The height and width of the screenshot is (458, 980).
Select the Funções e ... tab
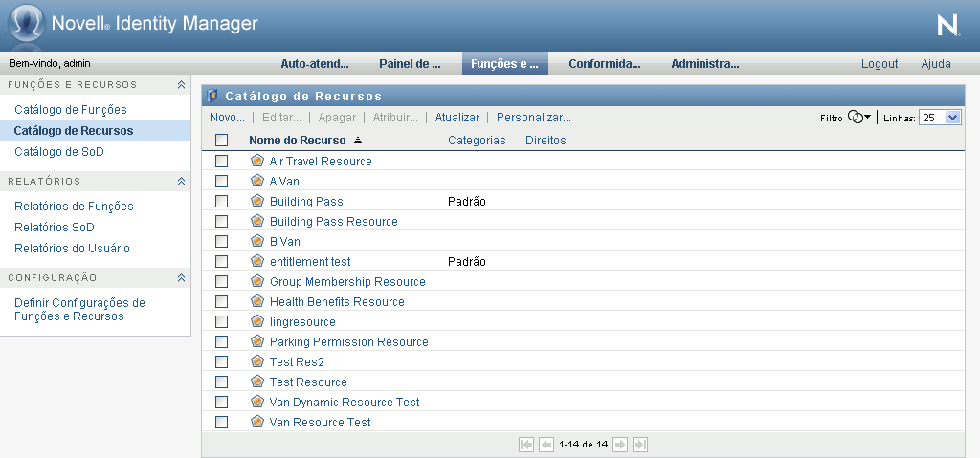pos(505,64)
